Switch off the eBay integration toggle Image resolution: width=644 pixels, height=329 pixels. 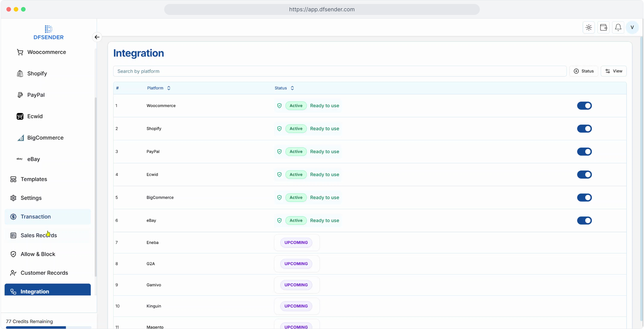(x=584, y=221)
